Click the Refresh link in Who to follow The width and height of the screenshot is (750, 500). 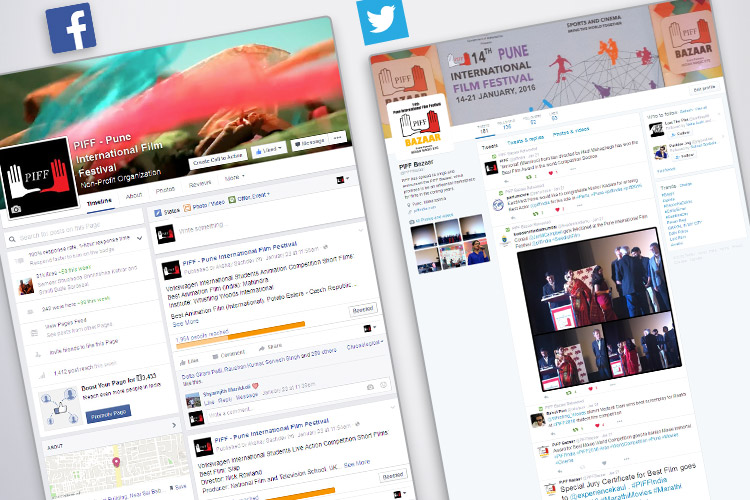click(686, 111)
